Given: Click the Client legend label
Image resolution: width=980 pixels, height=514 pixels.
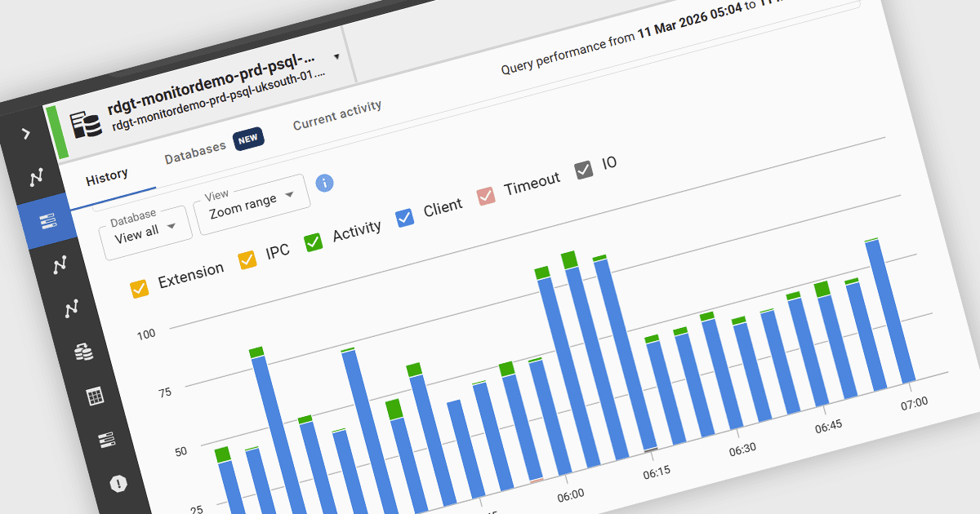Looking at the screenshot, I should 443,208.
